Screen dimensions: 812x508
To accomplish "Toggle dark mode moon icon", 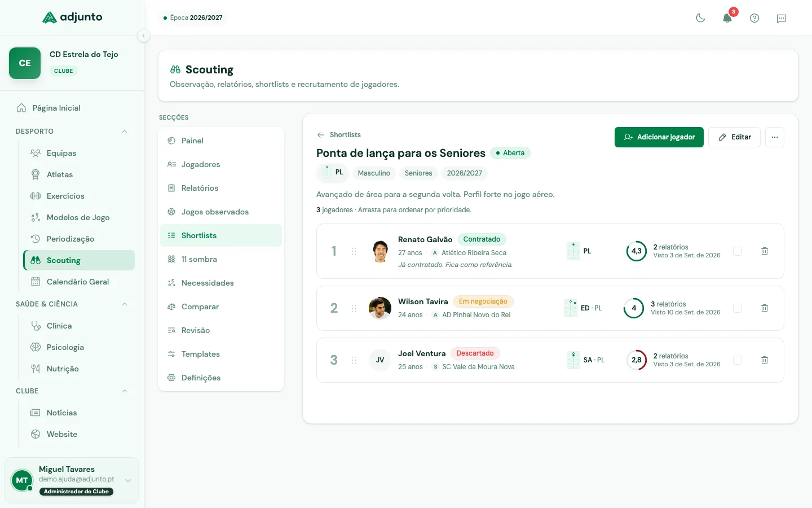I will [x=700, y=18].
